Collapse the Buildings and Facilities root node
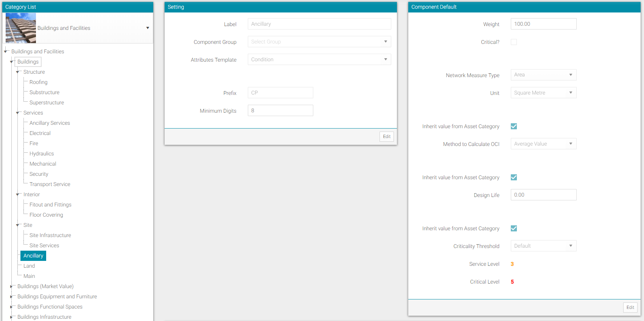 coord(5,51)
